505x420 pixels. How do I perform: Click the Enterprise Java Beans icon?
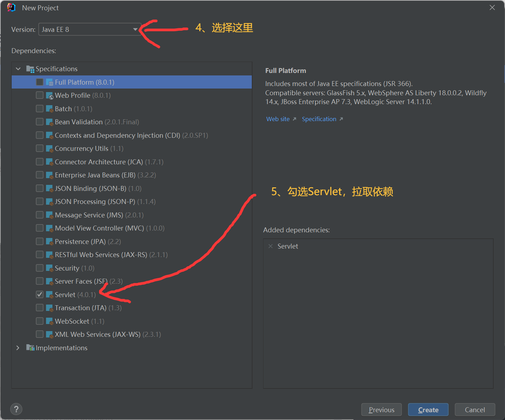[50, 175]
